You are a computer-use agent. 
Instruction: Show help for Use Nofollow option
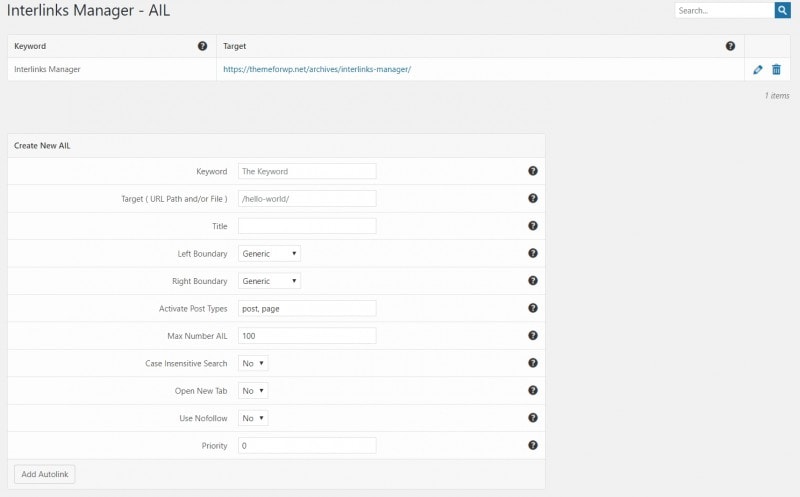(533, 418)
